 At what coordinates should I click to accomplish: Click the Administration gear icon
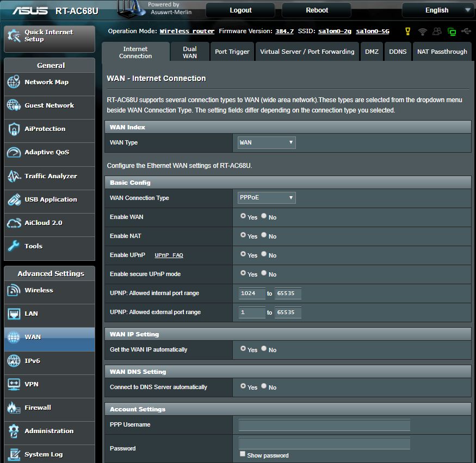[14, 431]
